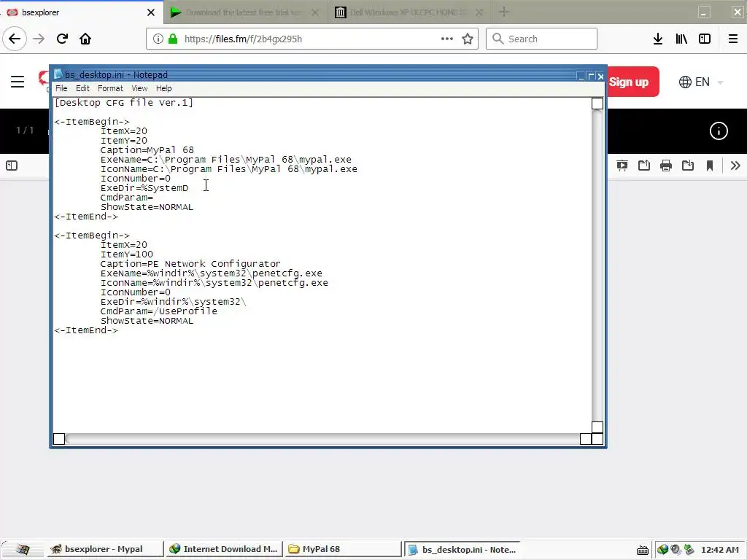Click the system tray clock 12:42 AM
This screenshot has height=560, width=747.
pyautogui.click(x=719, y=550)
